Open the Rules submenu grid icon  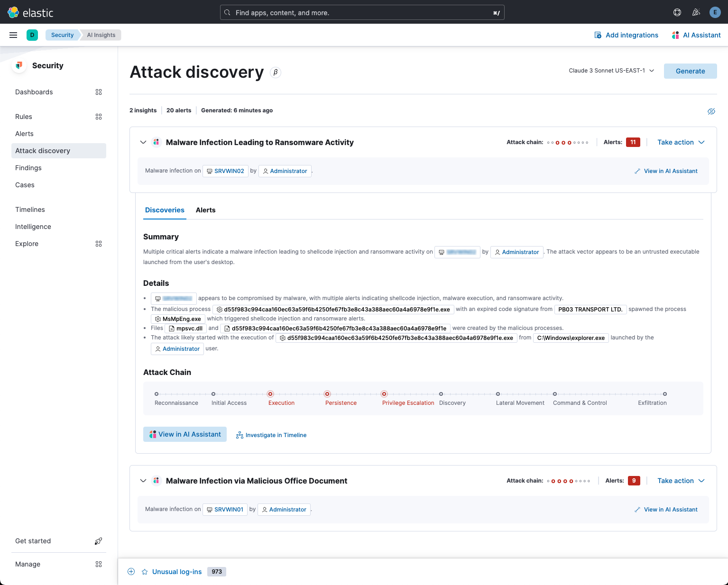(99, 117)
